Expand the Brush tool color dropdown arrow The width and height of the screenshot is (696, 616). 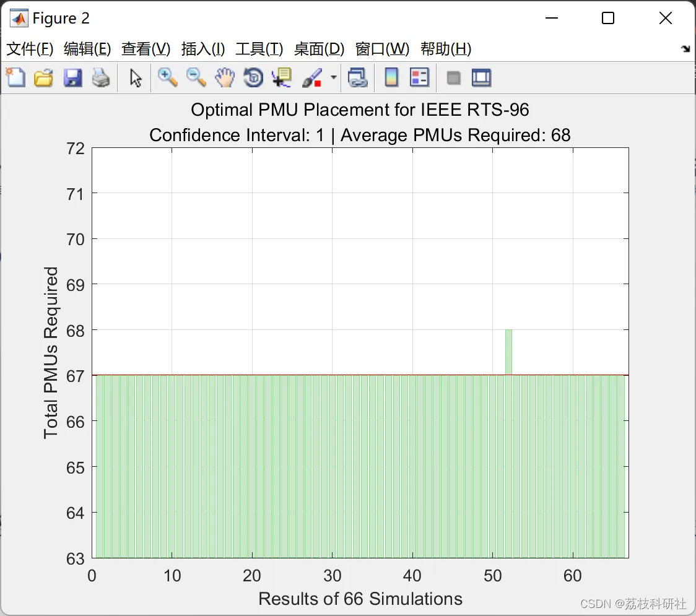point(333,77)
